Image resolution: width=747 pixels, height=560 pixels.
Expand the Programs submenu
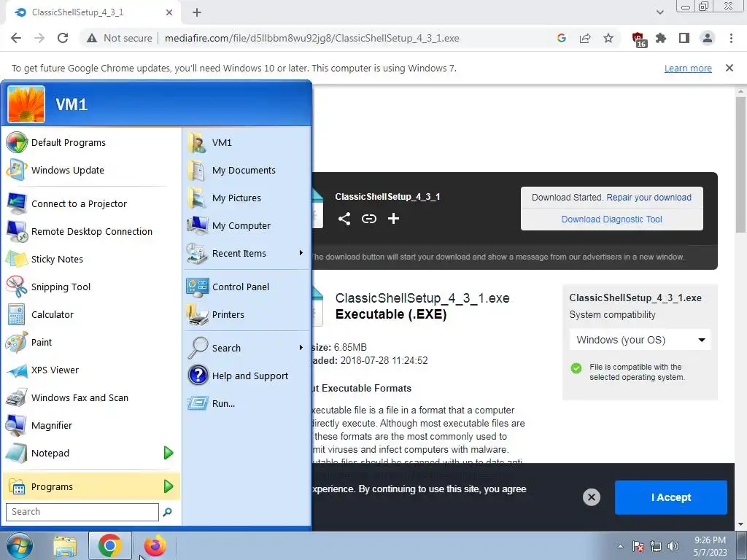click(x=90, y=486)
